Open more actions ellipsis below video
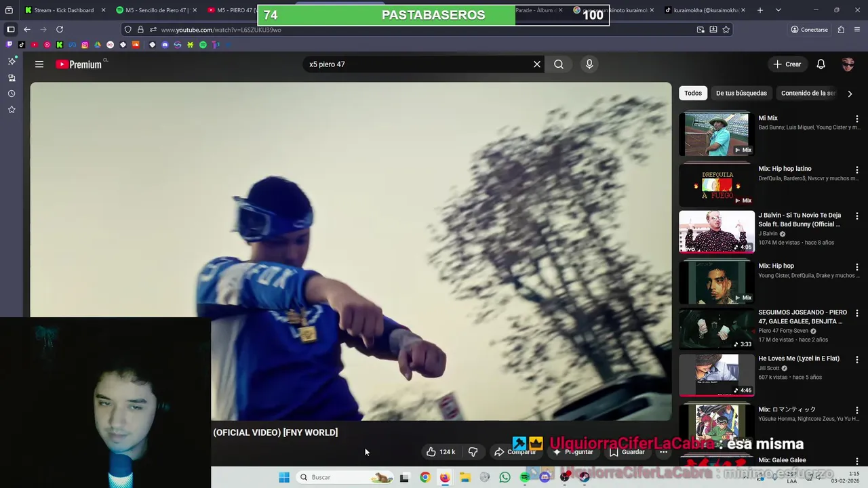 664,452
